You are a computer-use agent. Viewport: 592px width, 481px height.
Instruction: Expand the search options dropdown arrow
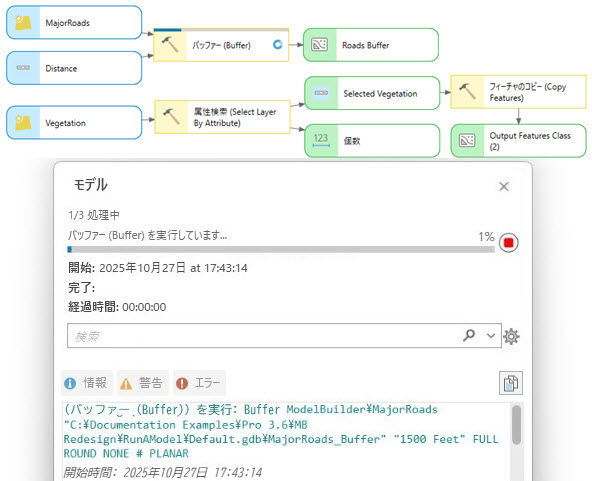(490, 335)
